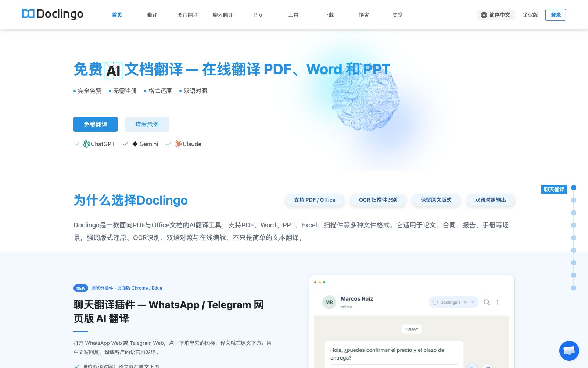Click the NEW badge
Image resolution: width=588 pixels, height=368 pixels.
coord(81,288)
